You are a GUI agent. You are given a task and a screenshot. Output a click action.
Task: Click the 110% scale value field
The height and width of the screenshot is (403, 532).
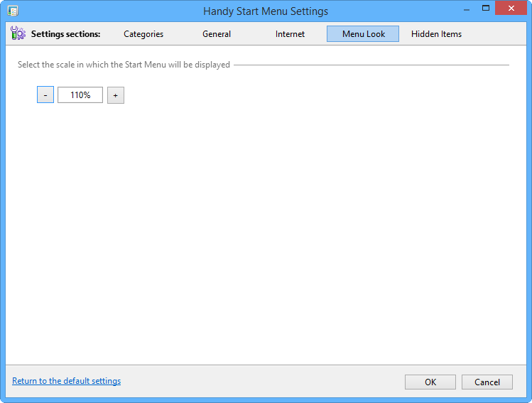coord(80,95)
